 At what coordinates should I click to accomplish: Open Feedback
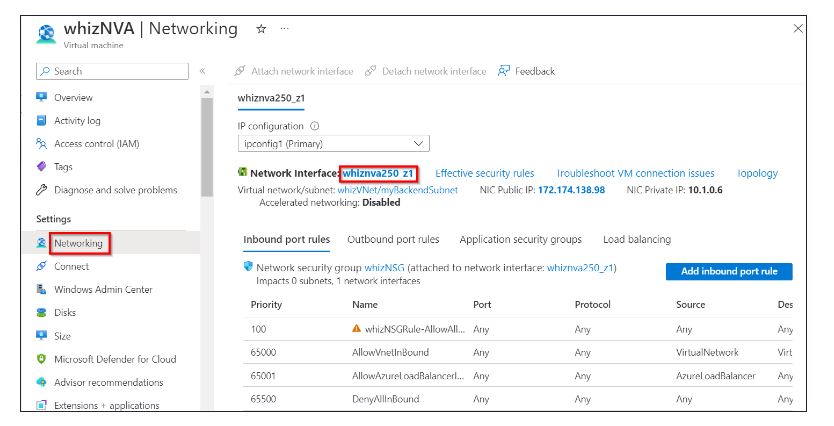click(x=535, y=71)
